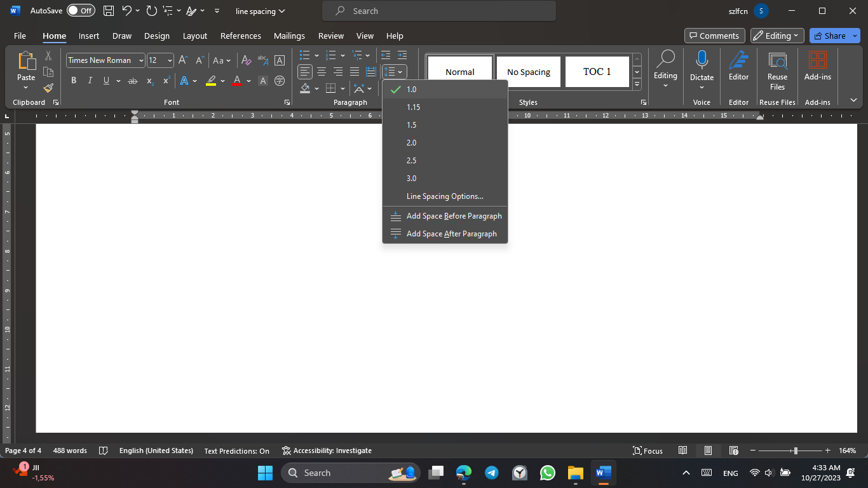Apply Bold formatting
The height and width of the screenshot is (488, 868).
pos(73,81)
